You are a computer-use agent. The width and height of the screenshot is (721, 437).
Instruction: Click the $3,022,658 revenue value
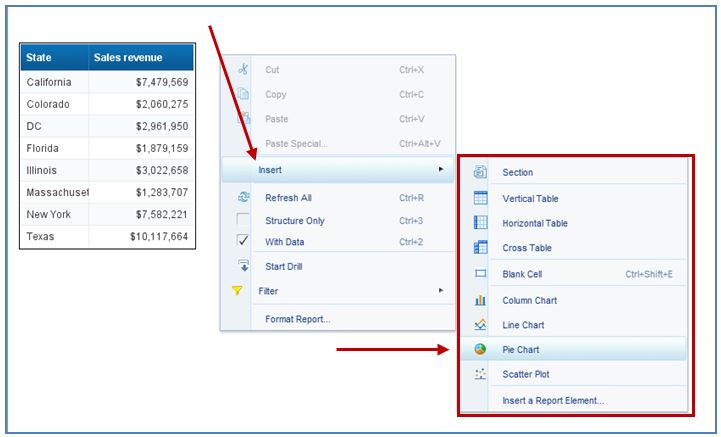(162, 170)
